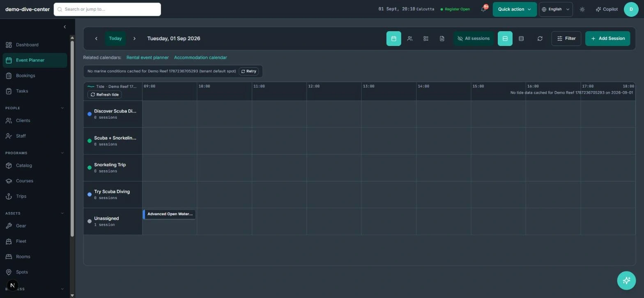Open the Staff section

click(34, 136)
